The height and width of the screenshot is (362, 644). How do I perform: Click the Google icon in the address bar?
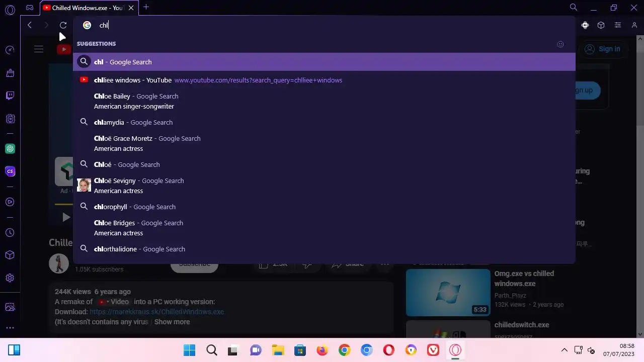click(x=87, y=25)
